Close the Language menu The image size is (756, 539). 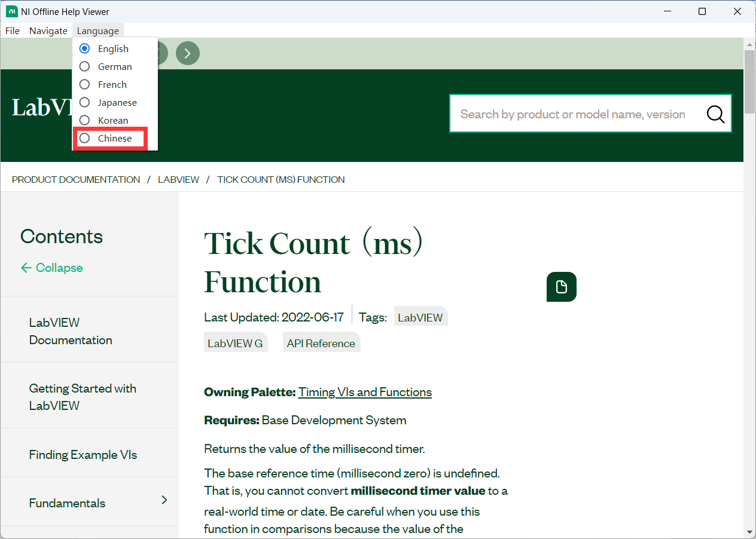98,30
